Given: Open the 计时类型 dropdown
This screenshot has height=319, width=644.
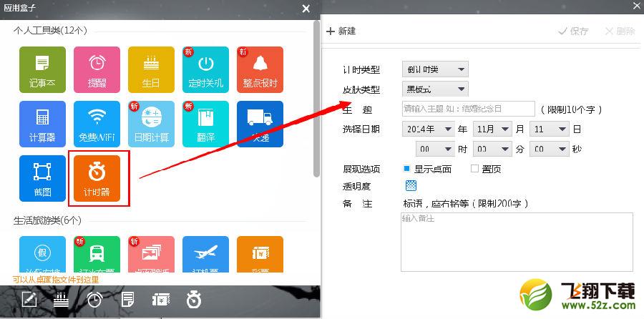Looking at the screenshot, I should 435,69.
